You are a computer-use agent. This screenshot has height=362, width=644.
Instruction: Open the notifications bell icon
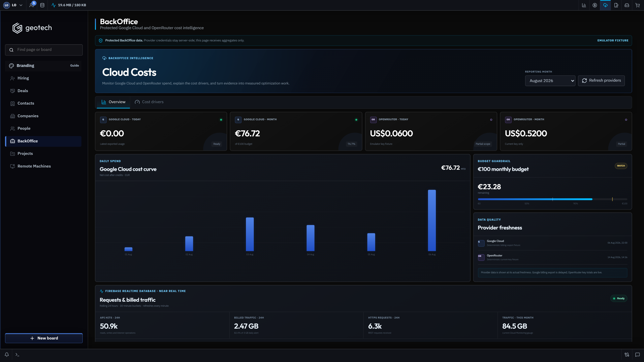point(7,355)
